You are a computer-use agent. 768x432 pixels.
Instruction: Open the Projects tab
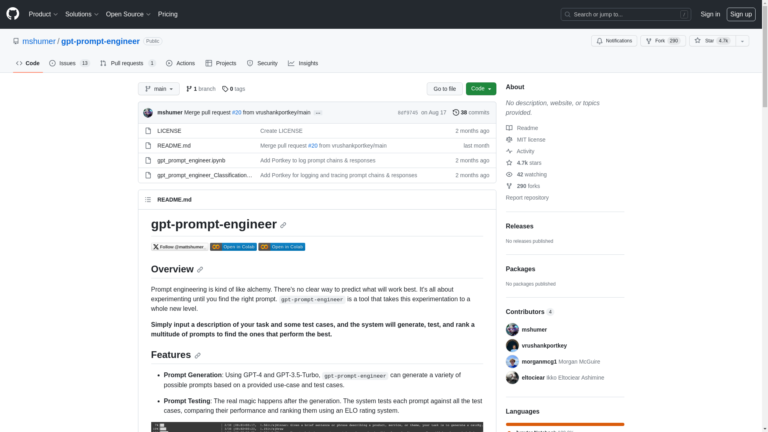point(221,63)
